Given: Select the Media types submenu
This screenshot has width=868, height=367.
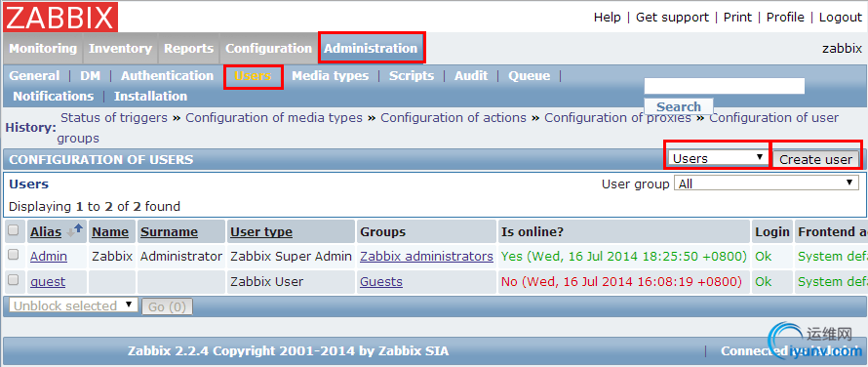Looking at the screenshot, I should click(330, 76).
